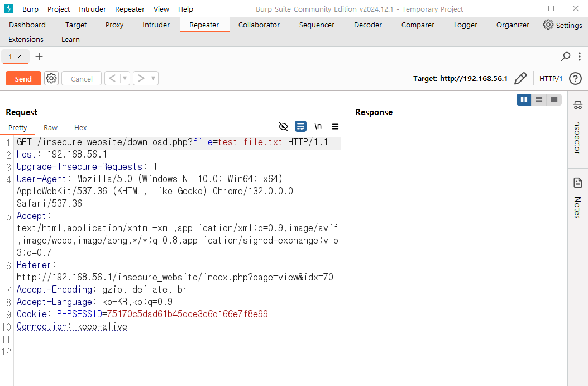Viewport: 588px width, 386px height.
Task: Open the Burp menu
Action: pyautogui.click(x=30, y=9)
